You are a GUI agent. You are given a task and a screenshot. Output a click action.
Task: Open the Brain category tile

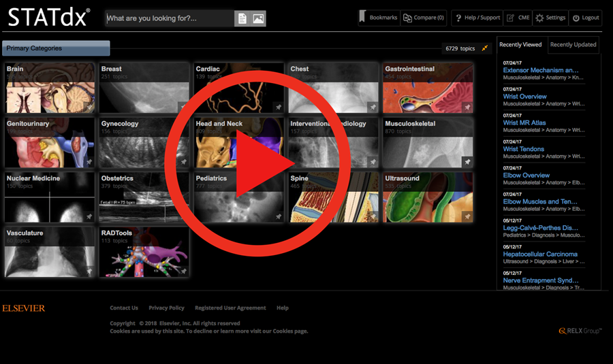(50, 88)
